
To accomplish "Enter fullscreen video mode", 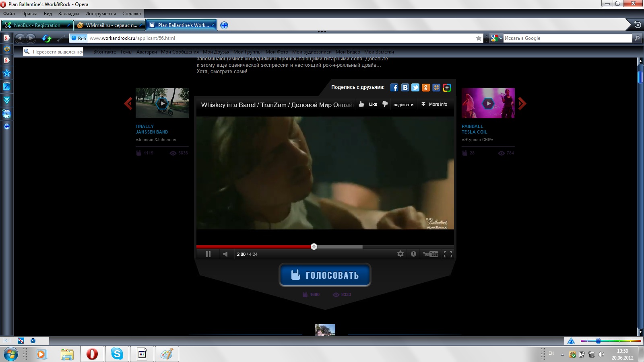I will point(448,254).
